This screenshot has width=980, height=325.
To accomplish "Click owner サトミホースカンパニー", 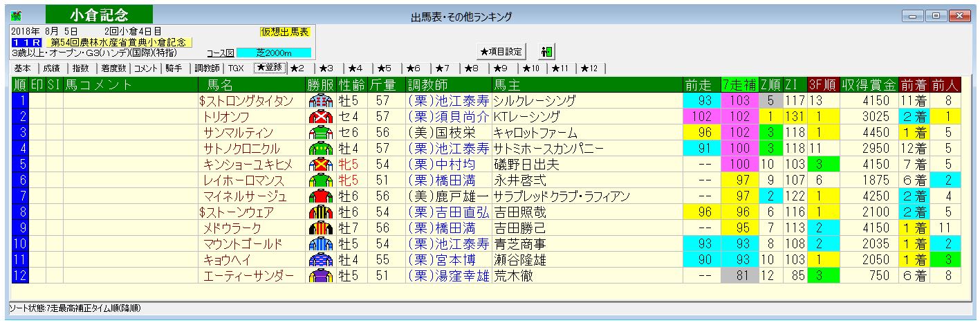I will click(x=548, y=148).
